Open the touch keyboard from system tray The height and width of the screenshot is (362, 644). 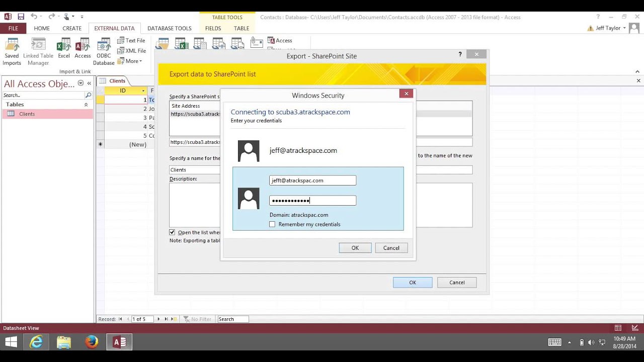[x=555, y=342]
